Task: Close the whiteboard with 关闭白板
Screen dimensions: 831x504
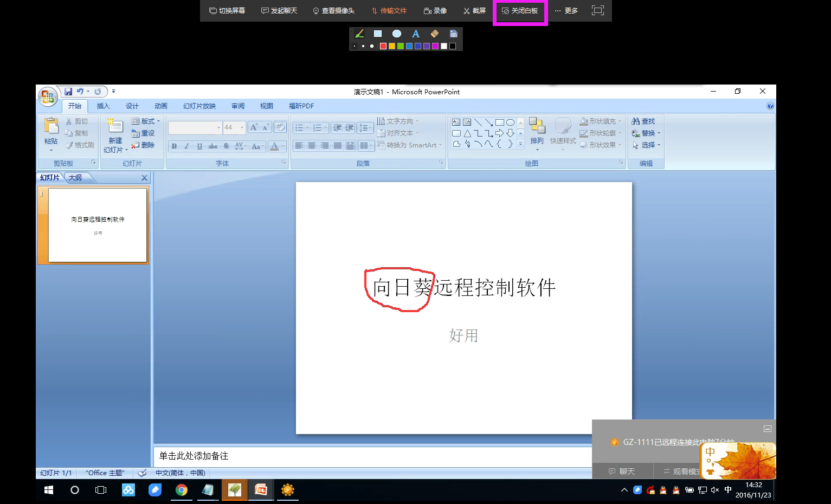Action: point(520,11)
